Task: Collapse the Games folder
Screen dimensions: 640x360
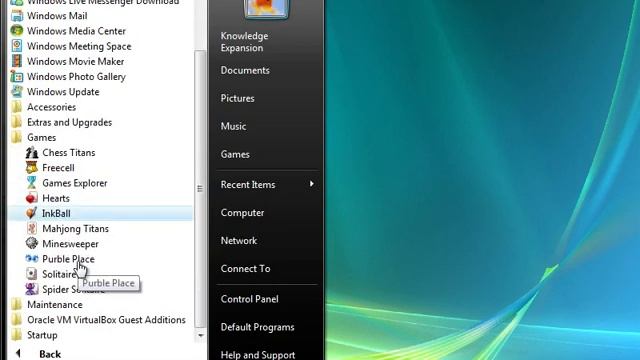Action: point(33,138)
